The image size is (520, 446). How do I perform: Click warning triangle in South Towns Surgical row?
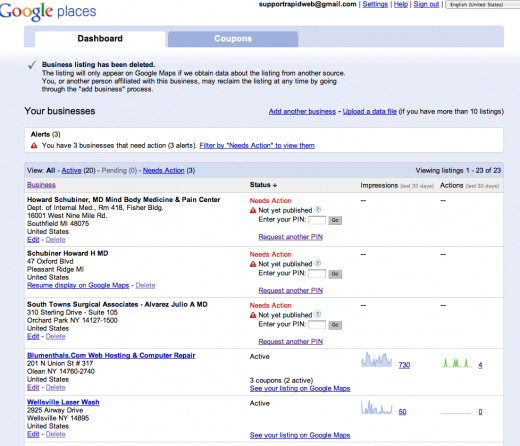click(x=253, y=315)
